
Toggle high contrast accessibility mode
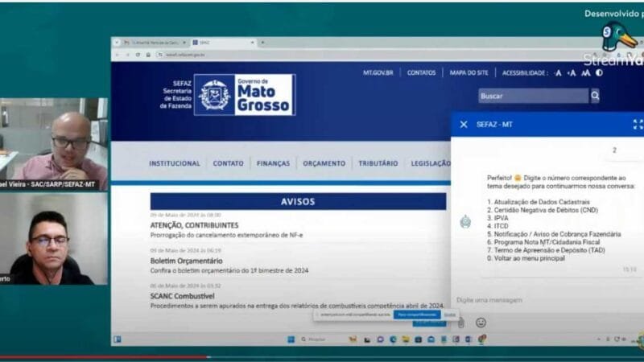click(600, 72)
